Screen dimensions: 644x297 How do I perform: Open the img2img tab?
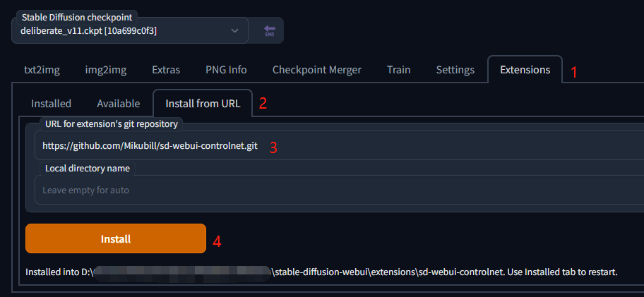point(106,70)
